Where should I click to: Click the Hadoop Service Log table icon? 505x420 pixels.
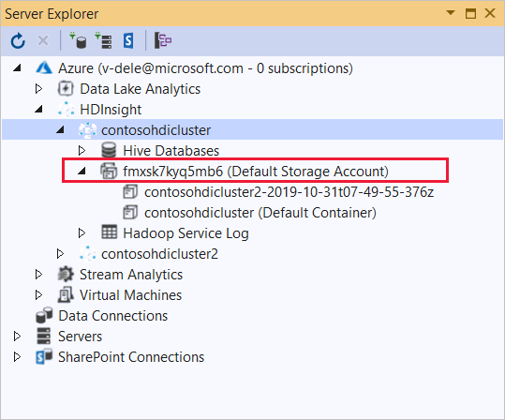(110, 232)
